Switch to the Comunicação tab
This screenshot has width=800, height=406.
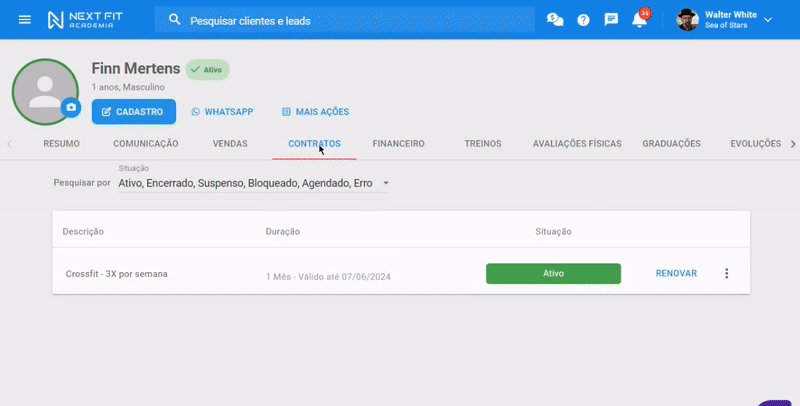(x=146, y=144)
